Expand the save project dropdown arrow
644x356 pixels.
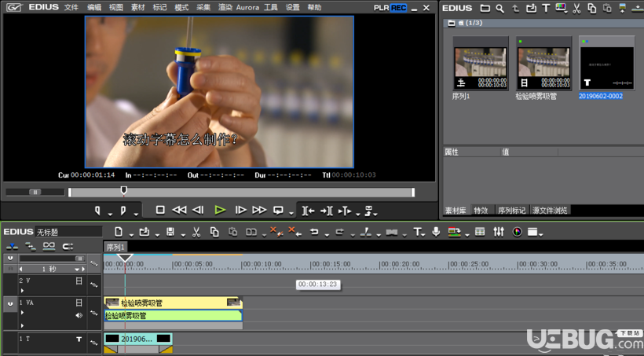click(183, 235)
